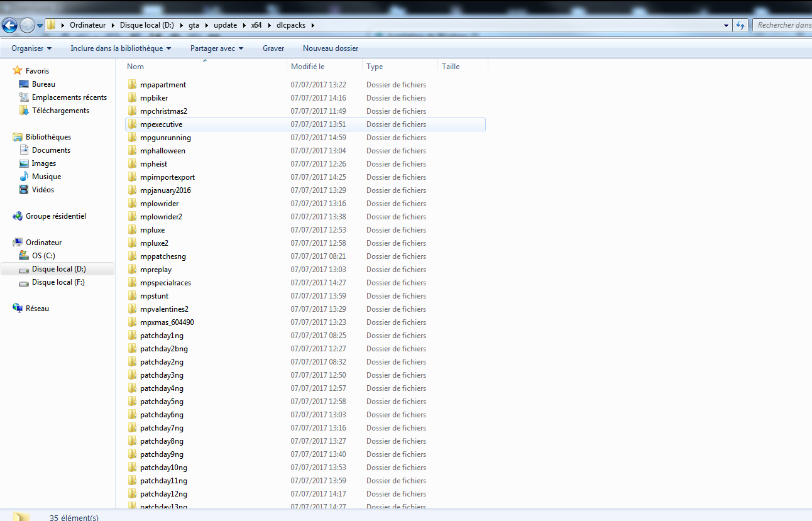Viewport: 812px width, 521px height.
Task: Click the Forward navigation arrow button
Action: [27, 25]
